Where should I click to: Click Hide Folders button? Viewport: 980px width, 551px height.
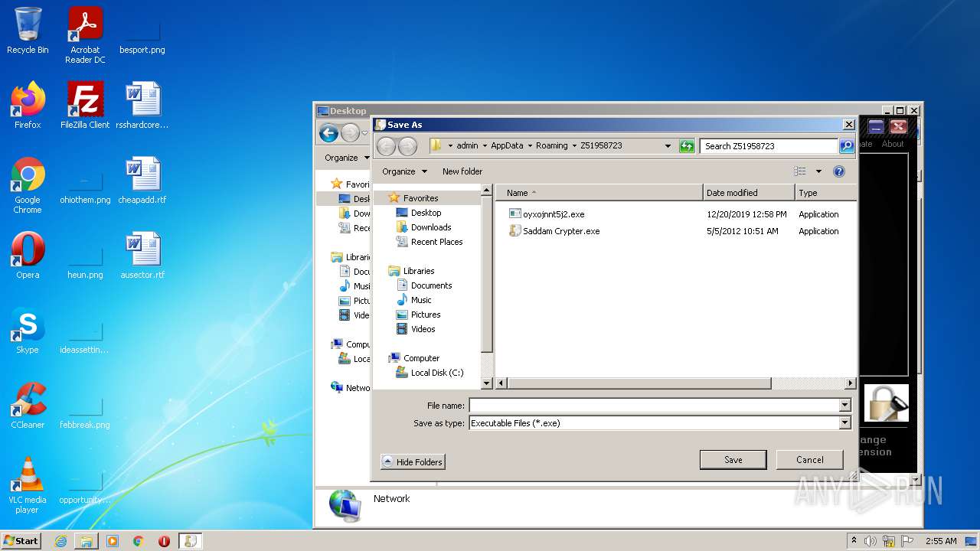click(413, 462)
